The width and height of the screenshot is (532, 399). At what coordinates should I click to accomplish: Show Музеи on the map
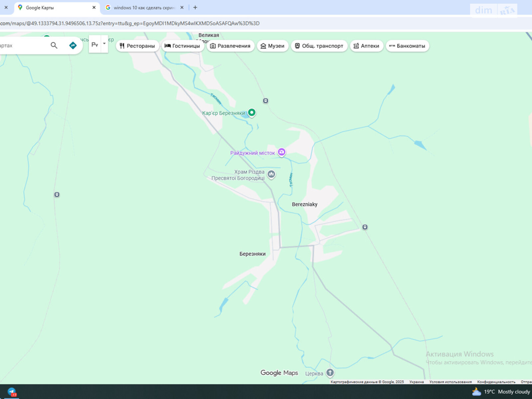click(272, 46)
